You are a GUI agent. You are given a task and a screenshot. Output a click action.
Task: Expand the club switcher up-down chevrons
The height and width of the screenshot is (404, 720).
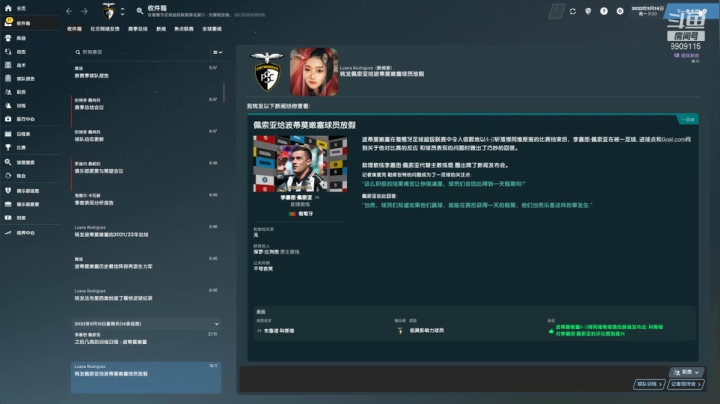tap(123, 11)
